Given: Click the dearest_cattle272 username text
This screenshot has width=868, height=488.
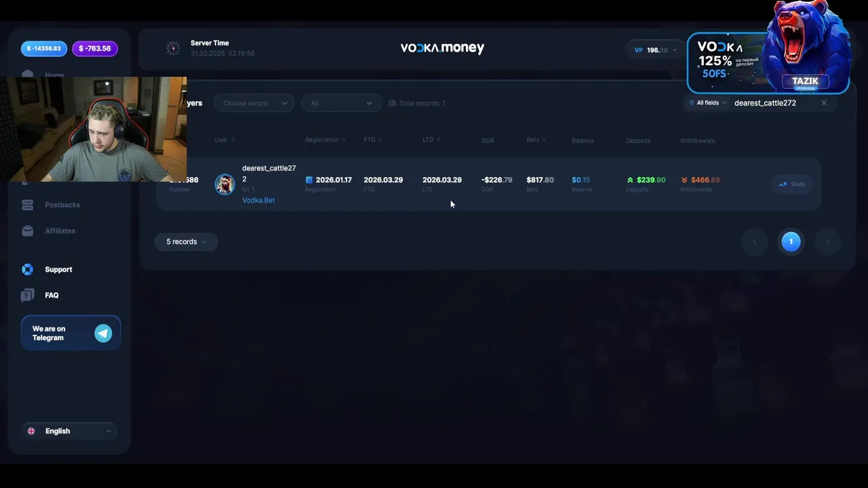Looking at the screenshot, I should pos(269,174).
